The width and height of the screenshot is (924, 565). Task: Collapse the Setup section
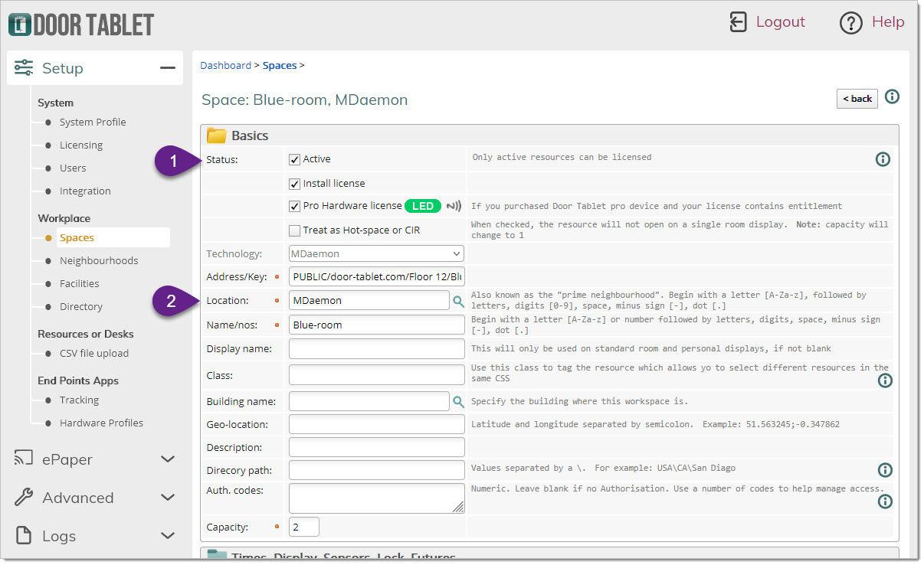168,68
